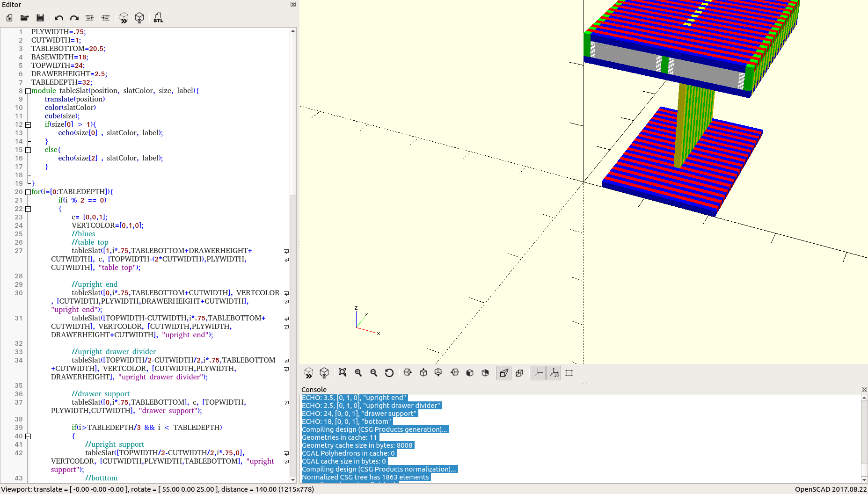Click console line 'Normalized CSG tree has 1863 elements'

coord(365,477)
